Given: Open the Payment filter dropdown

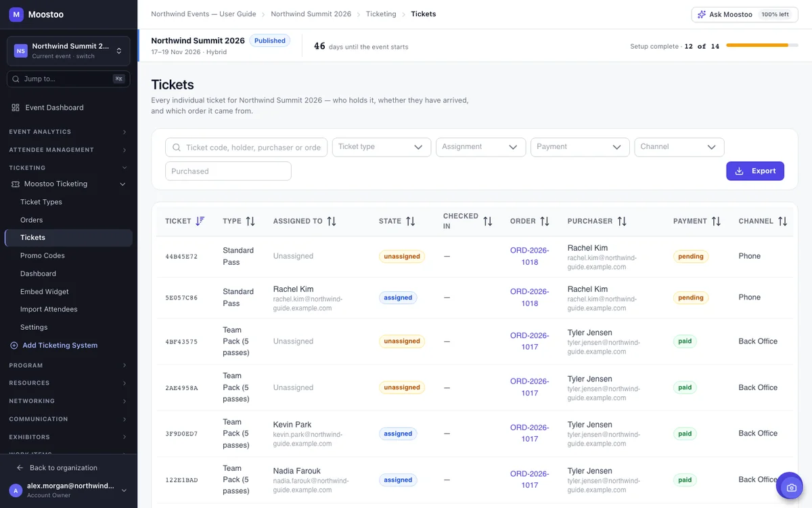Looking at the screenshot, I should point(580,147).
